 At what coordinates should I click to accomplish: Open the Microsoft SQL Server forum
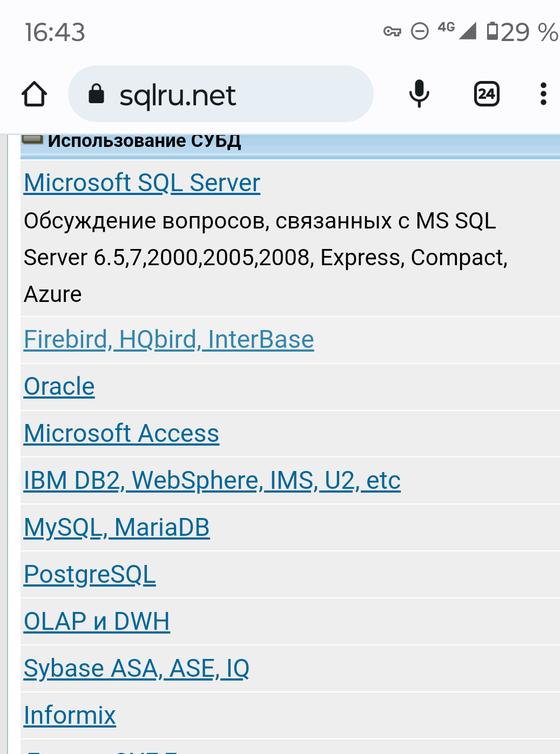[142, 183]
